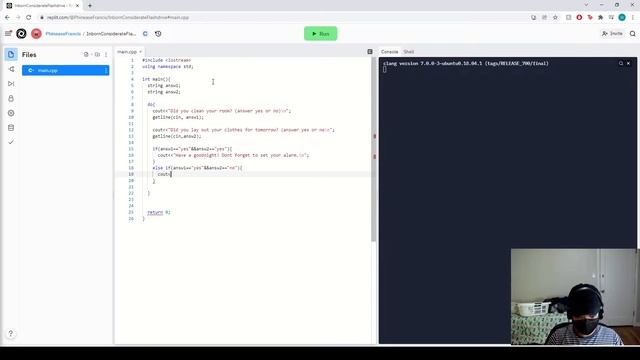Click the 'clang version' console output line

466,63
